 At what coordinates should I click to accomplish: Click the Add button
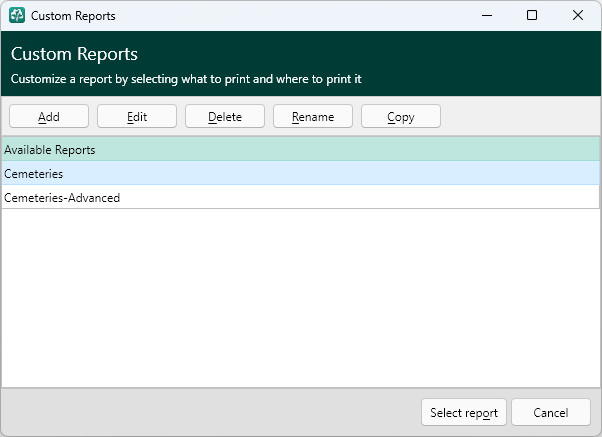tap(49, 116)
